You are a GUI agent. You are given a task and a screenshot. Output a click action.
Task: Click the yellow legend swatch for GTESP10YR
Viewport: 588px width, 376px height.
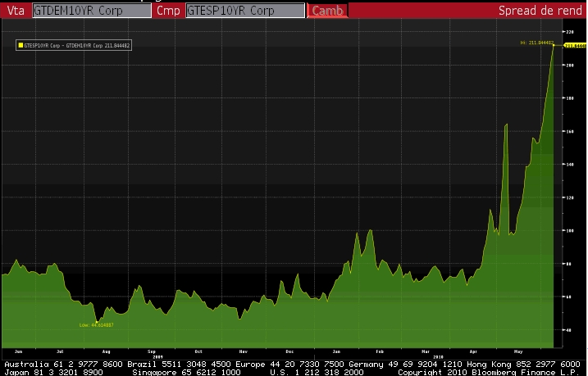point(21,45)
